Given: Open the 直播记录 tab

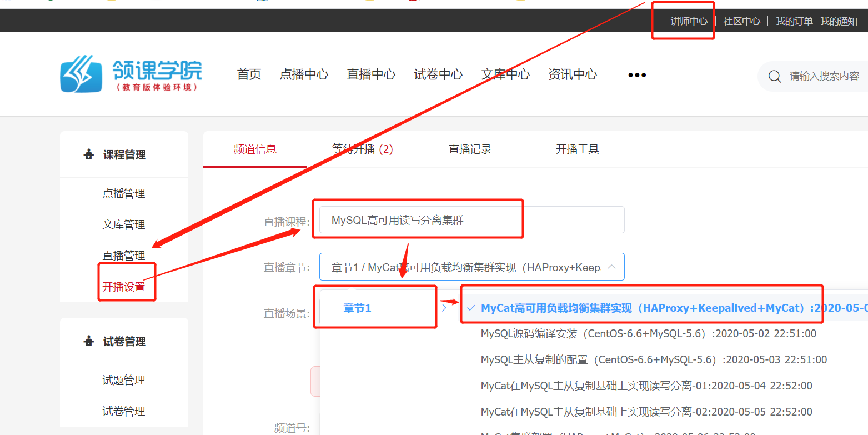Looking at the screenshot, I should 470,149.
